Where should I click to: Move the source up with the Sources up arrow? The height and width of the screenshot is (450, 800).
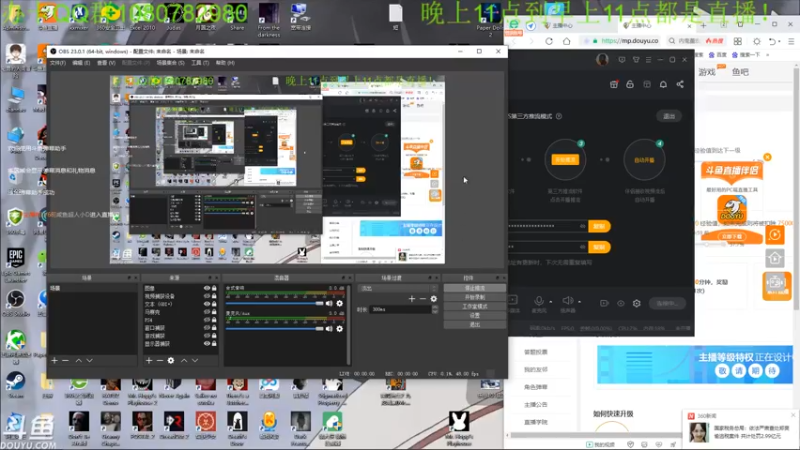(x=184, y=360)
